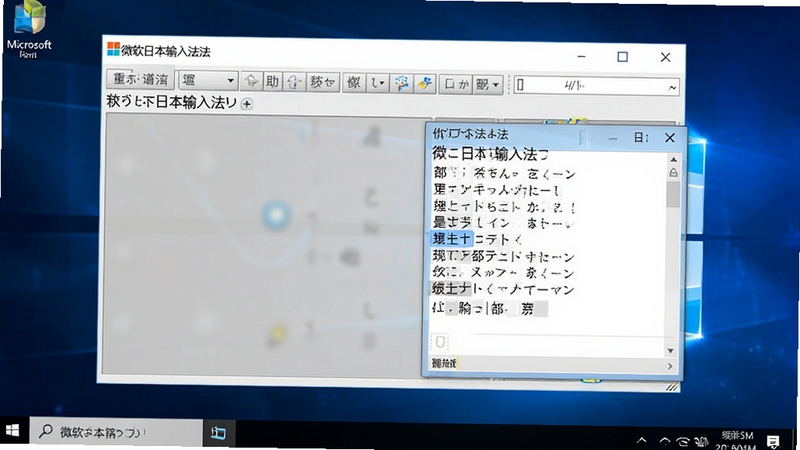
Task: Click the yellow pencil toolbar icon
Action: [x=424, y=83]
